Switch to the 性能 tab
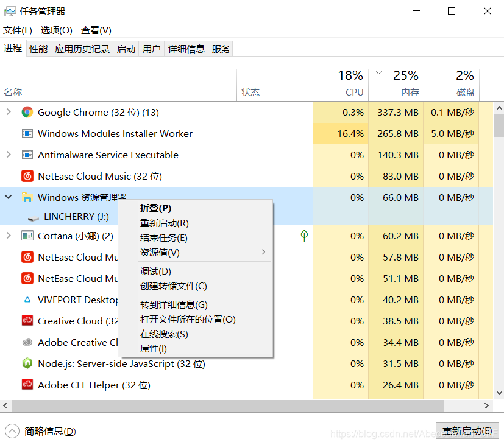The height and width of the screenshot is (445, 504). (38, 49)
